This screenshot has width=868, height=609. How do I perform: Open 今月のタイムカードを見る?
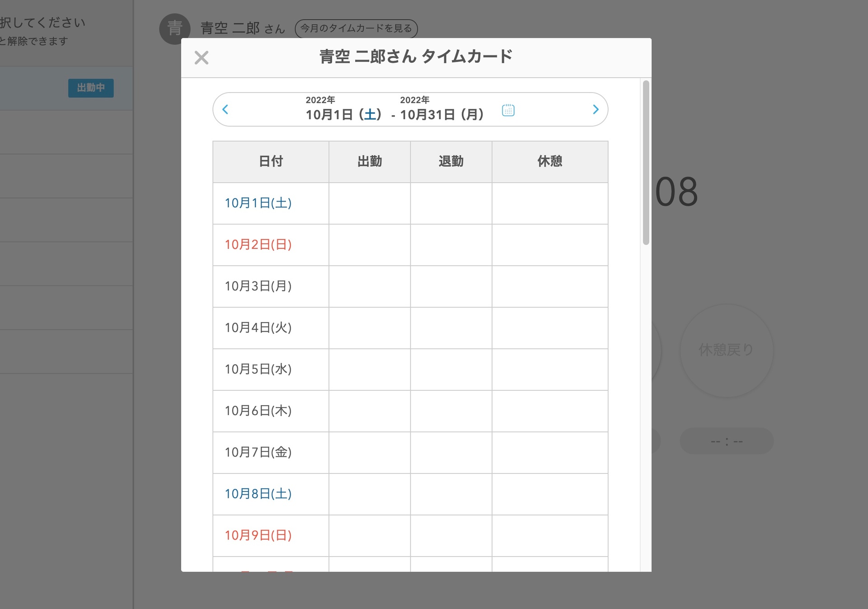coord(356,28)
